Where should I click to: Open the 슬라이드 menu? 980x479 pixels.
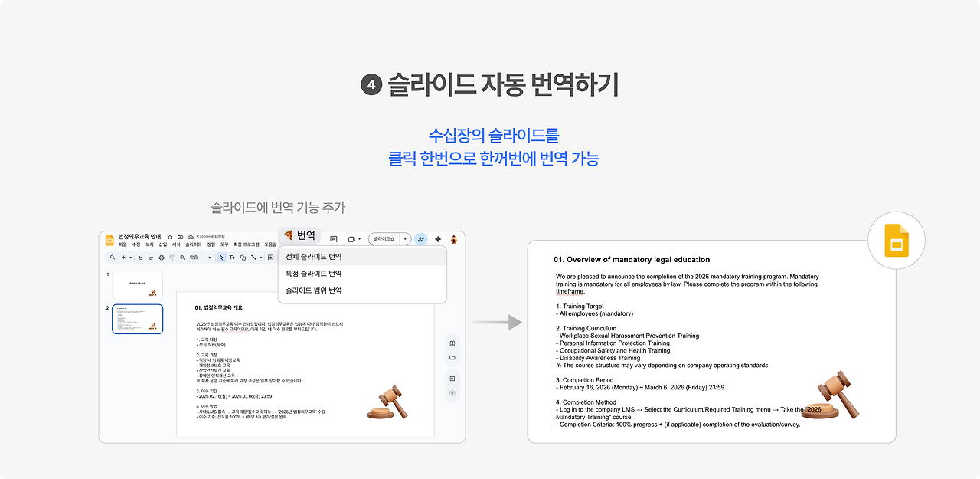pos(194,244)
